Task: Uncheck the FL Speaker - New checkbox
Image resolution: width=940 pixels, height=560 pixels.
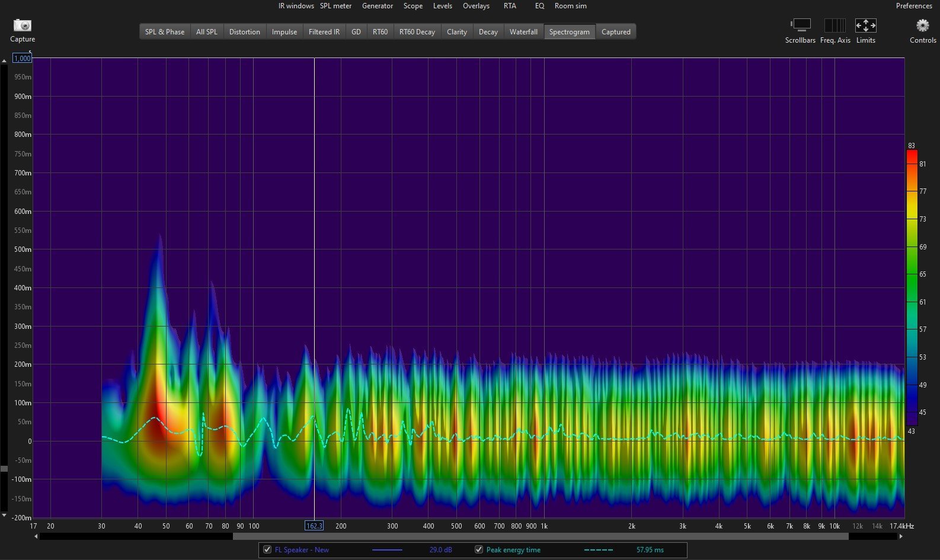Action: [x=267, y=550]
